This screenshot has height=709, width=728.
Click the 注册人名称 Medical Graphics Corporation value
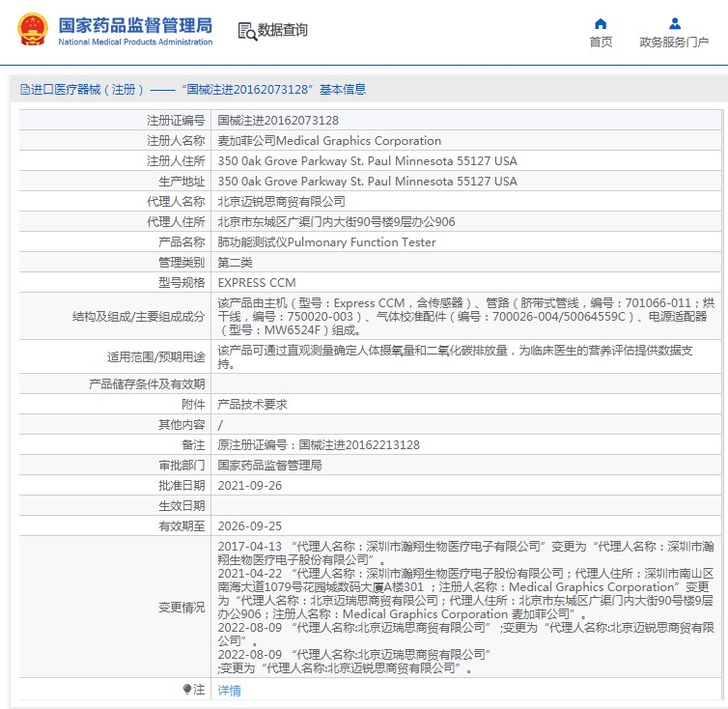[x=329, y=140]
